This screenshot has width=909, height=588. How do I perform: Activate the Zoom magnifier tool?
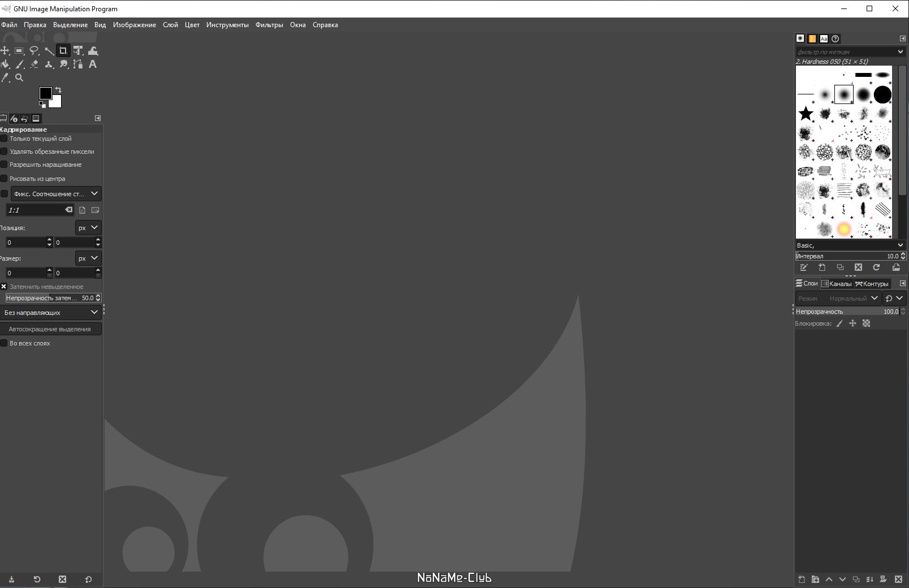[x=19, y=78]
